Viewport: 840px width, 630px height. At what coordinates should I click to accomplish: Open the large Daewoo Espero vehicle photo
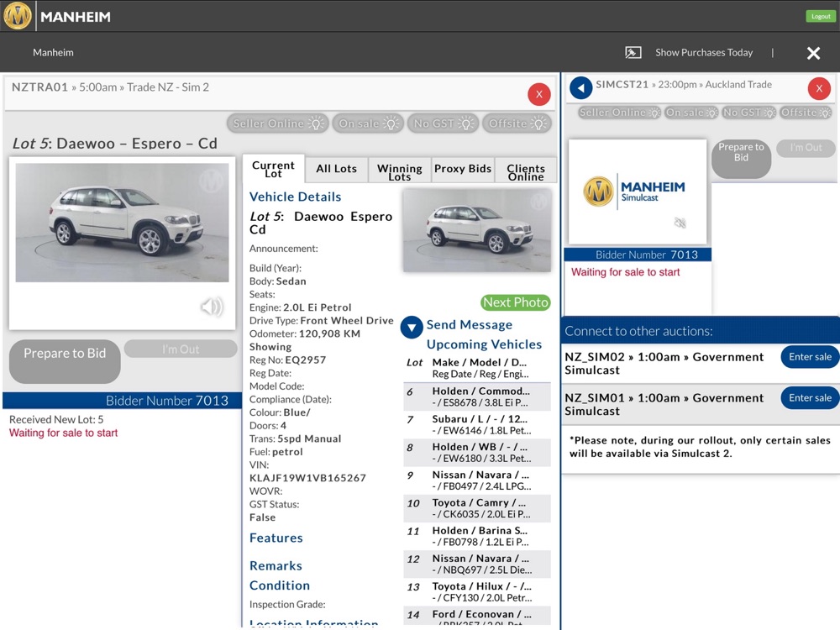[x=122, y=223]
